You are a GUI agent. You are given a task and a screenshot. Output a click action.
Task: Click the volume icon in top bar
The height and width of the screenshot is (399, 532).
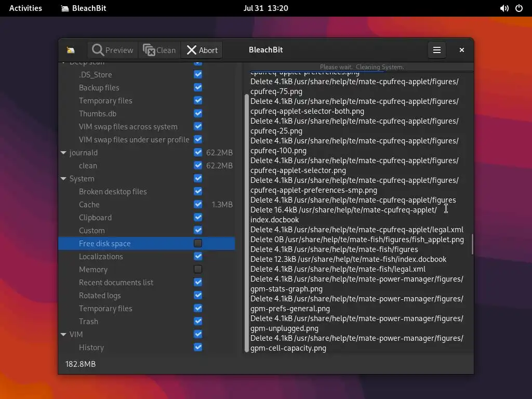tap(504, 8)
